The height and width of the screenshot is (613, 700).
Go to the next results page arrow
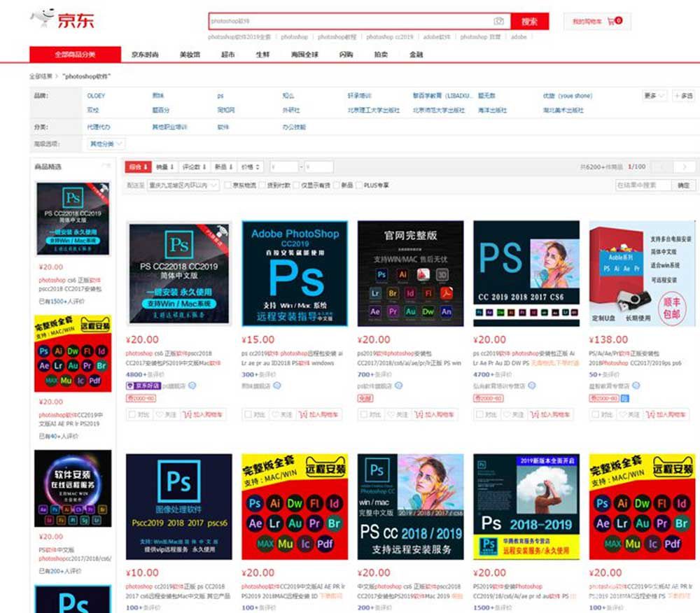point(684,167)
